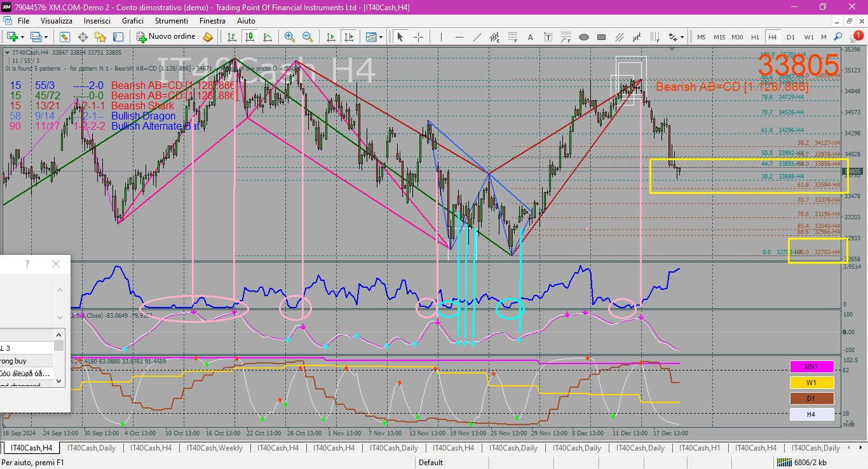This screenshot has height=469, width=868.
Task: Open the Navigator favorites folder icon
Action: [x=100, y=37]
